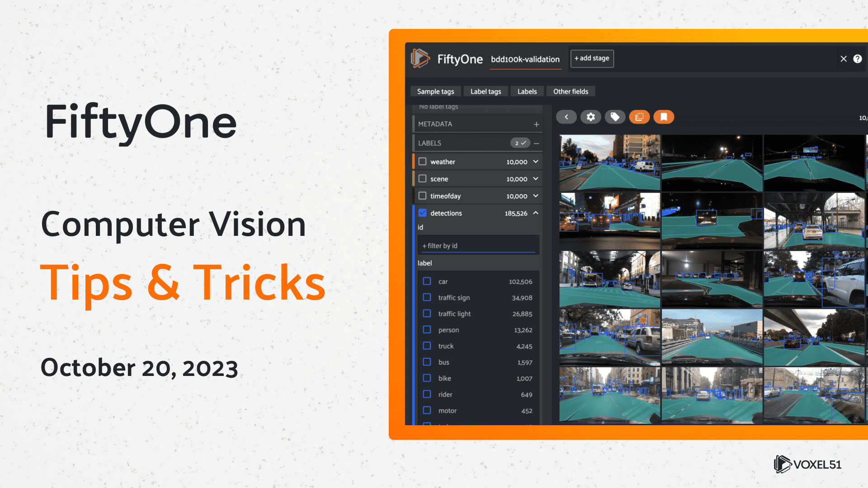The width and height of the screenshot is (868, 488).
Task: Click the tag samples icon
Action: 615,117
